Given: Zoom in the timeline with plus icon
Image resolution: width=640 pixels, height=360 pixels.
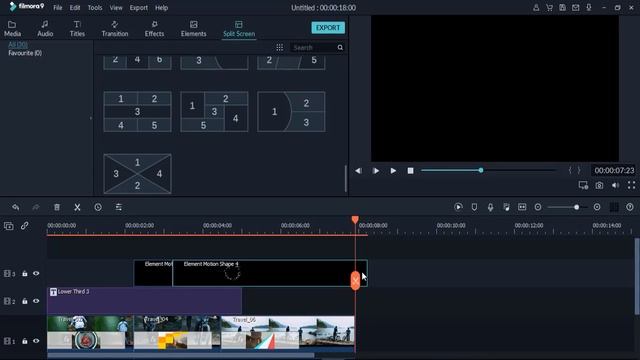Looking at the screenshot, I should 597,207.
